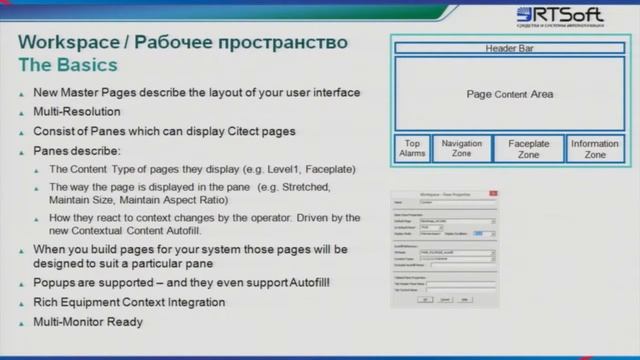The width and height of the screenshot is (640, 360).
Task: Click 'How they react to context changes' sub-bullet
Action: click(204, 224)
